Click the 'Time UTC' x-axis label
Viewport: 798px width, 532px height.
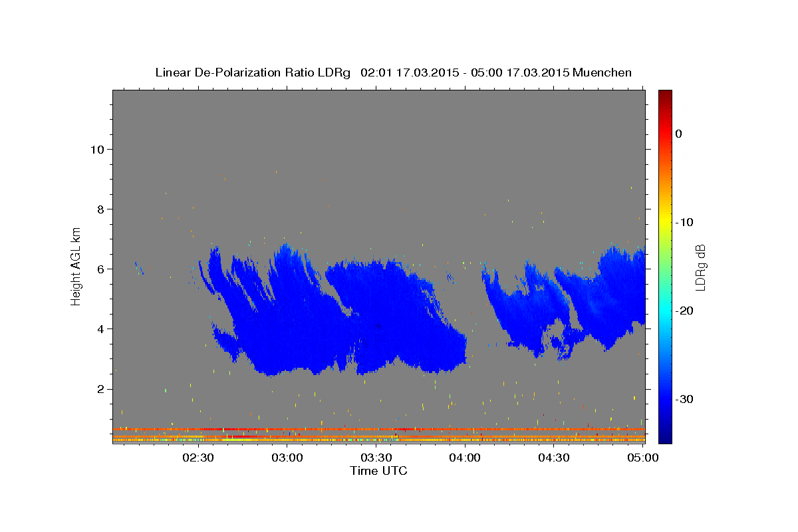pyautogui.click(x=378, y=471)
